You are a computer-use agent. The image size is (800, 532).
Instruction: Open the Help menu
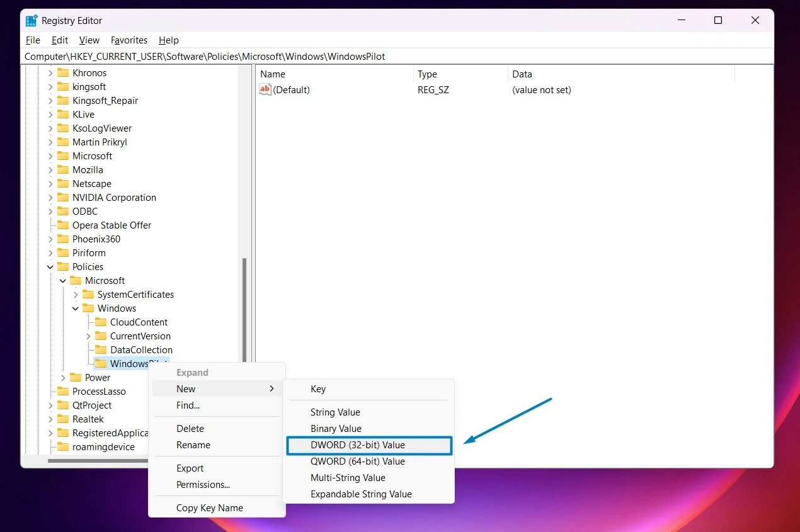[x=169, y=40]
